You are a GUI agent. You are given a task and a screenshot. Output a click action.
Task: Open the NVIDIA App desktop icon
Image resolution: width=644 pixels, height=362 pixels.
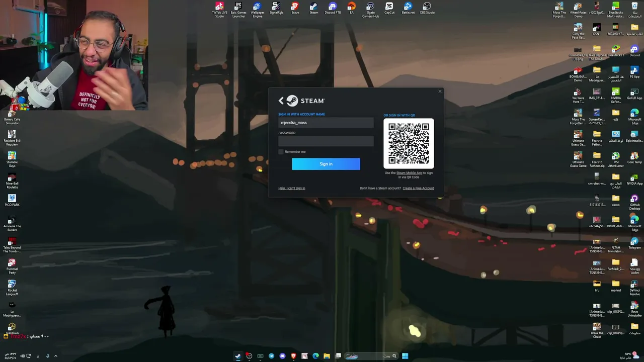634,179
